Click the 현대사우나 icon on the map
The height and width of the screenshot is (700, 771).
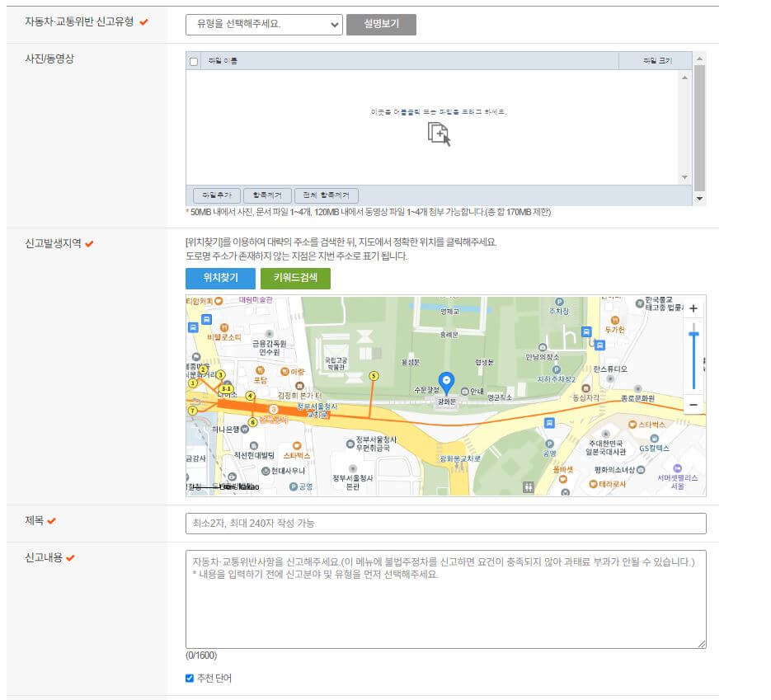coord(266,471)
